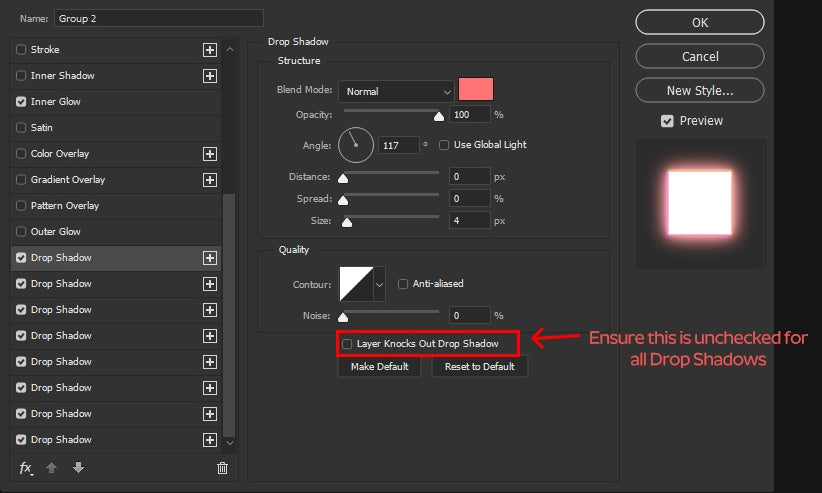Click the effects list scroll down arrow
Screen dimensions: 822x493
(230, 443)
